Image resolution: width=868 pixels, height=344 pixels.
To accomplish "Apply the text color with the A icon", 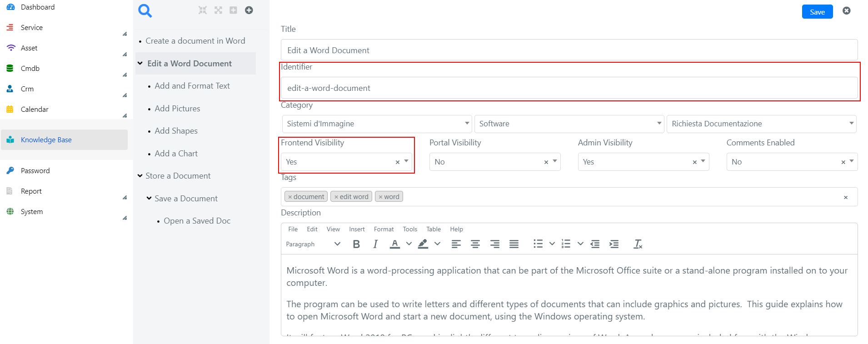I will (x=395, y=244).
